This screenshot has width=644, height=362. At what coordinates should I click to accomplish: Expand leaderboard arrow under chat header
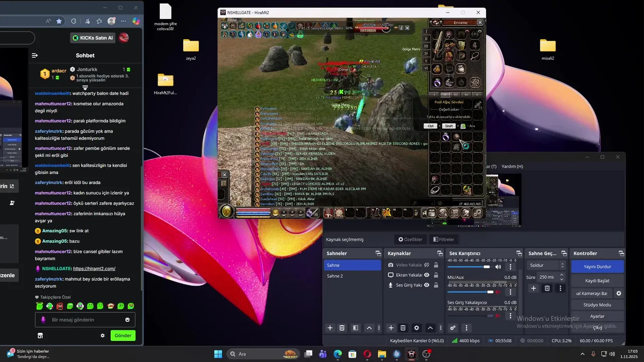point(85,88)
